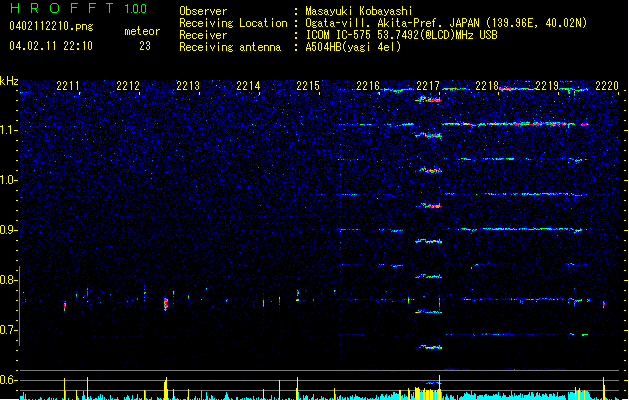Click the 'Observer' field label
Screen dimensions: 629x400
[203, 11]
